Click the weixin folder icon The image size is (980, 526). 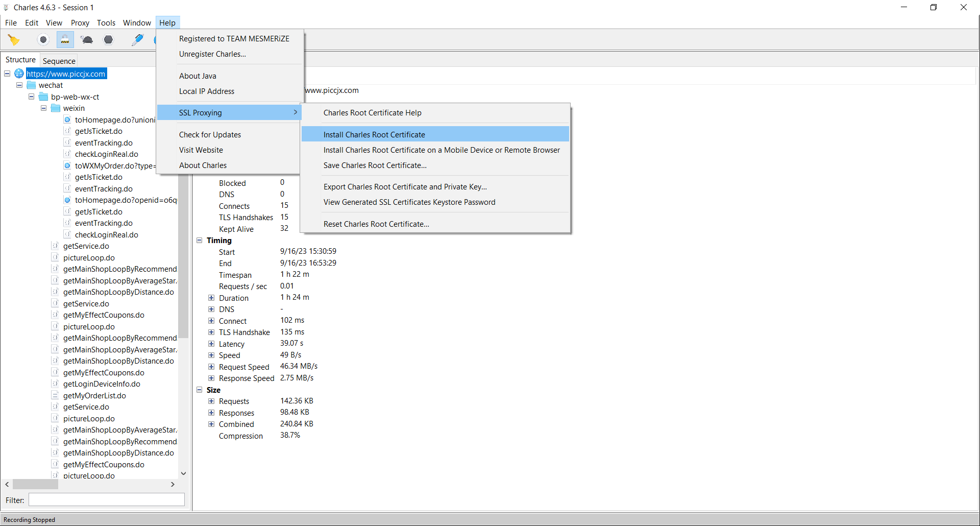[56, 108]
